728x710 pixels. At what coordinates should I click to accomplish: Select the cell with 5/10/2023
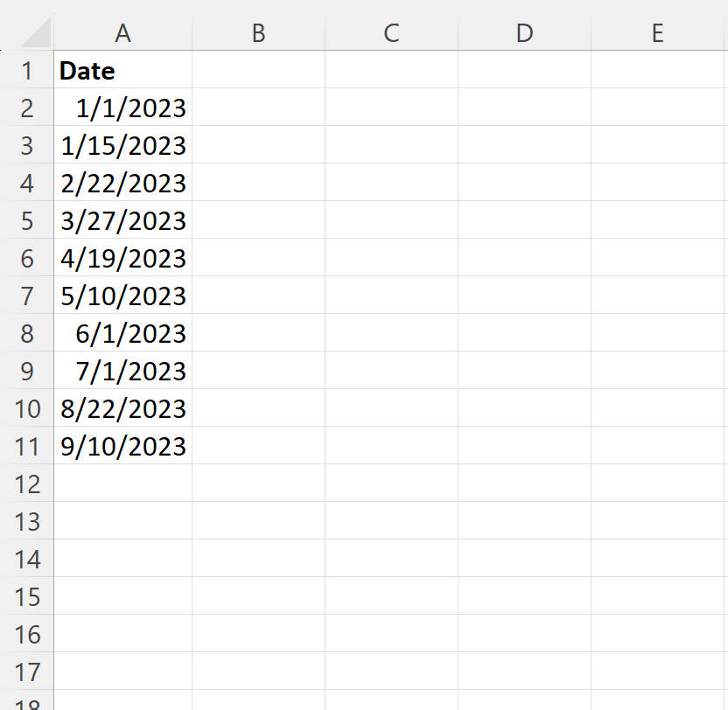(123, 296)
